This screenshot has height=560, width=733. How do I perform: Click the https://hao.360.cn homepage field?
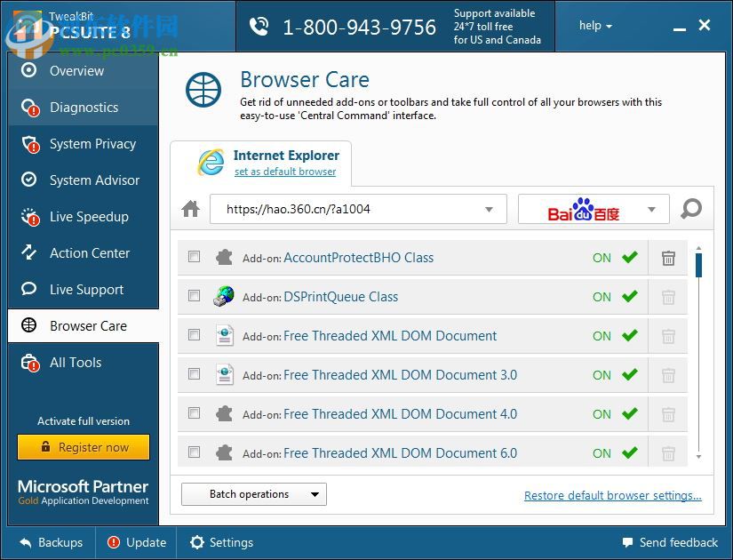[358, 209]
